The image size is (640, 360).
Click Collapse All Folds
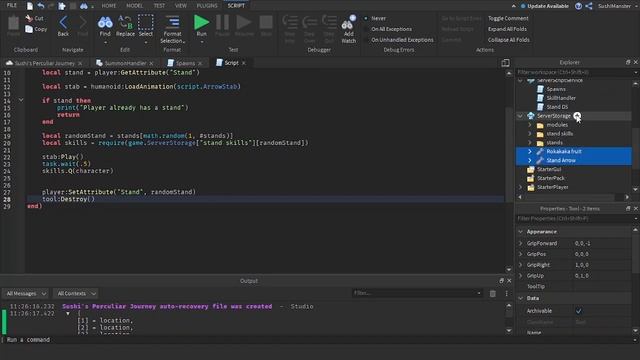pos(509,40)
